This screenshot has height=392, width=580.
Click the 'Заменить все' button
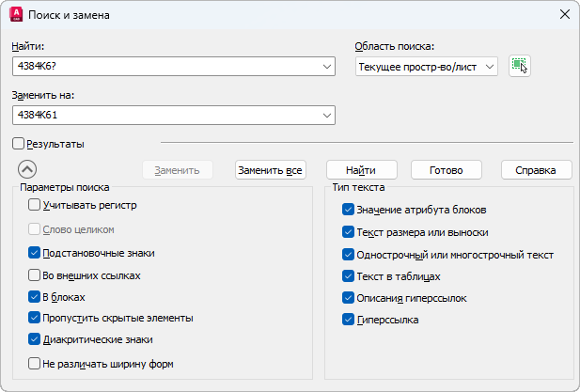pyautogui.click(x=270, y=170)
